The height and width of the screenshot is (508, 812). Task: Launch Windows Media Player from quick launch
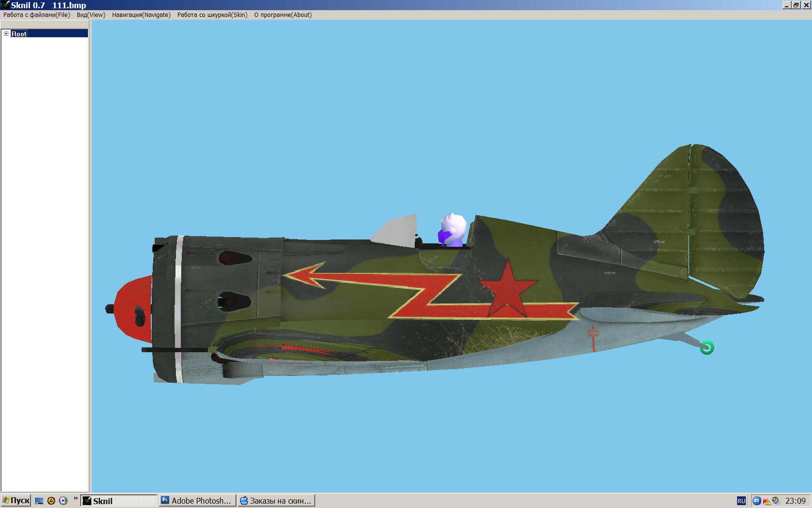pyautogui.click(x=63, y=501)
